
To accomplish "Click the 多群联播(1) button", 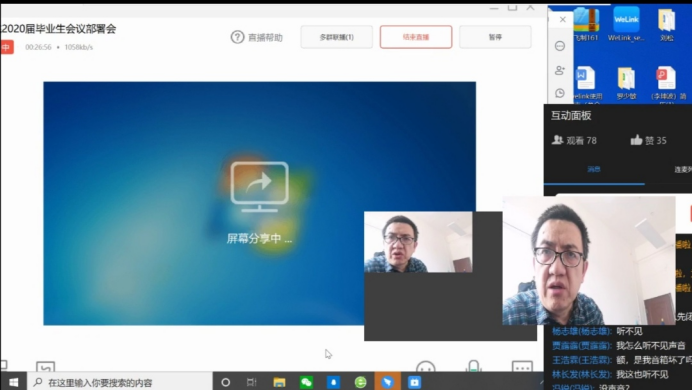I will click(x=336, y=37).
